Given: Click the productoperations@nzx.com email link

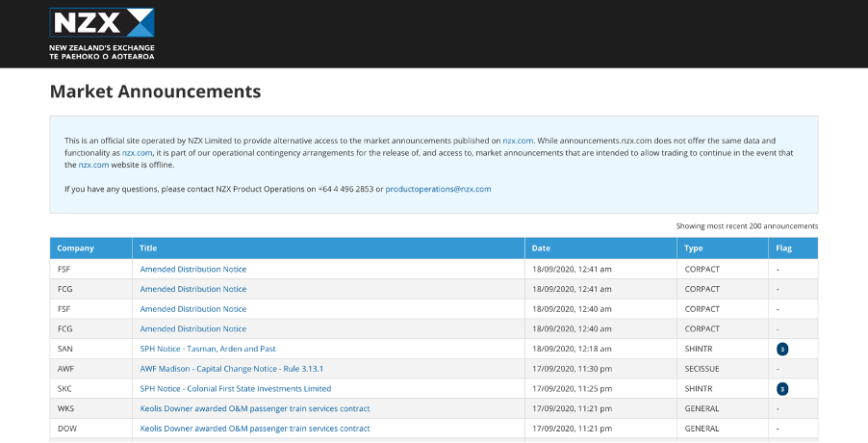Looking at the screenshot, I should point(438,189).
